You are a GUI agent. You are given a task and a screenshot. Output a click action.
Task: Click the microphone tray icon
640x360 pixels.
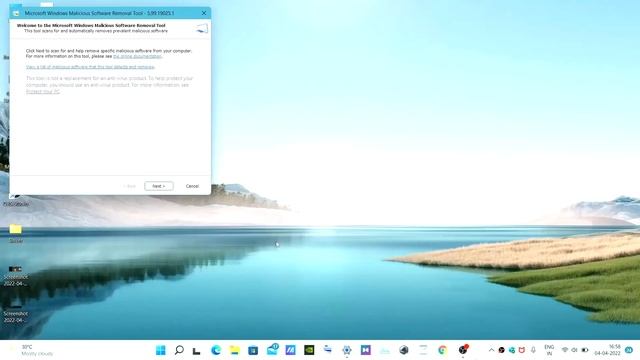pos(533,350)
